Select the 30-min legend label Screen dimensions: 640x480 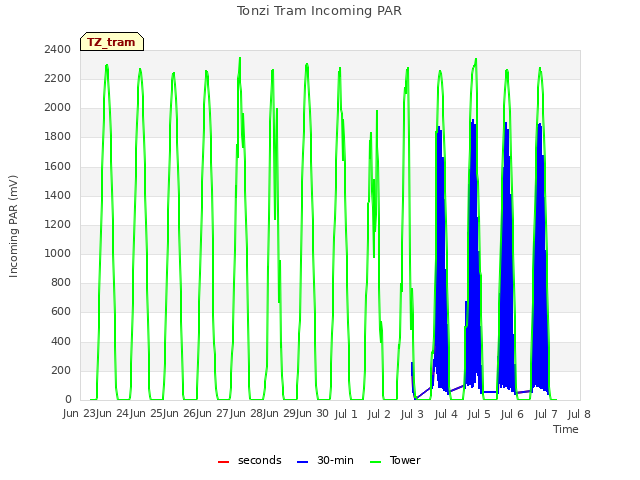[335, 460]
